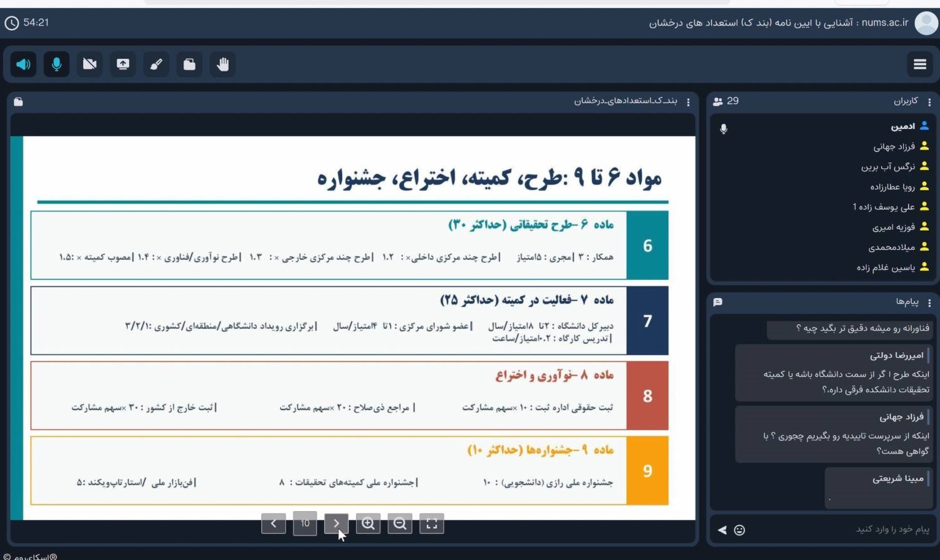Click the folder icon on presentation panel

coord(18,101)
